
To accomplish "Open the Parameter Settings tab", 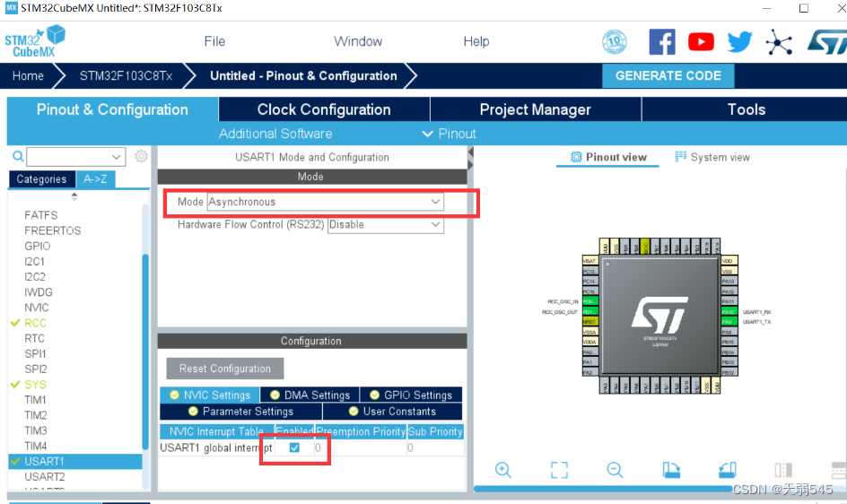I will point(241,411).
